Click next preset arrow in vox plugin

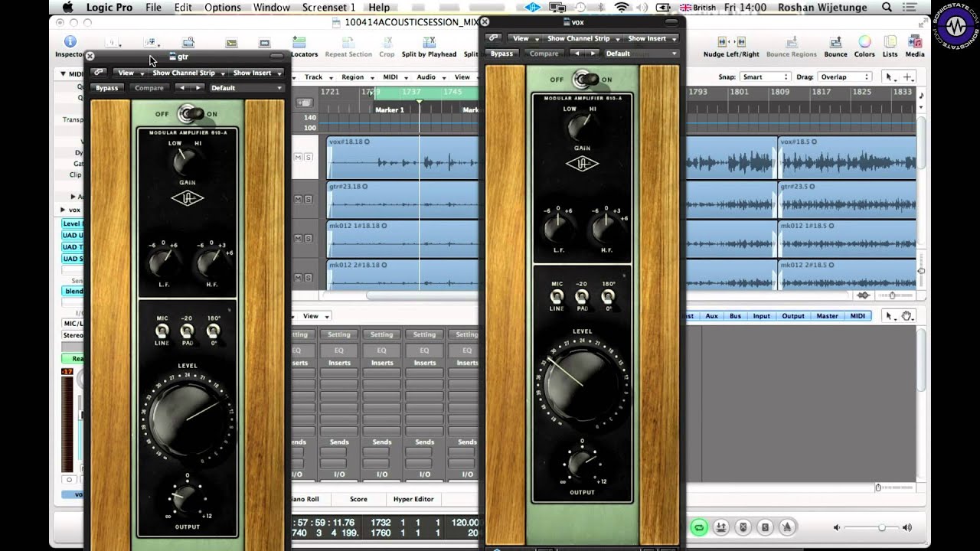[592, 54]
